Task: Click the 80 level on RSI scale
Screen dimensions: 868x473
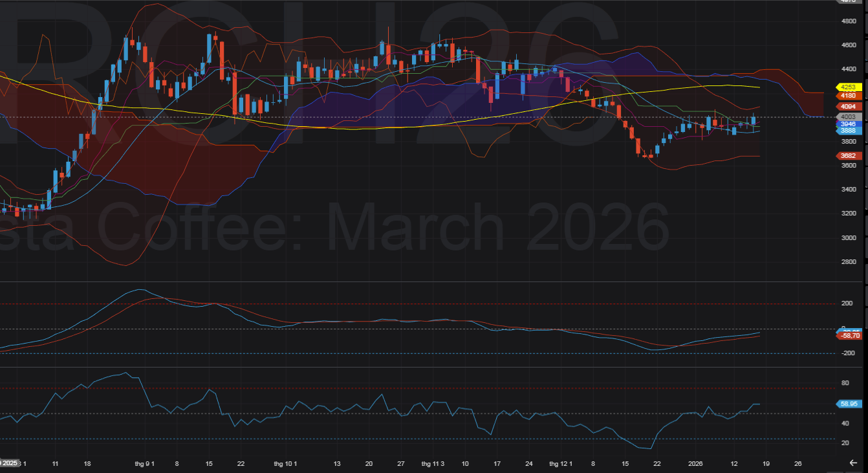Action: pyautogui.click(x=845, y=384)
